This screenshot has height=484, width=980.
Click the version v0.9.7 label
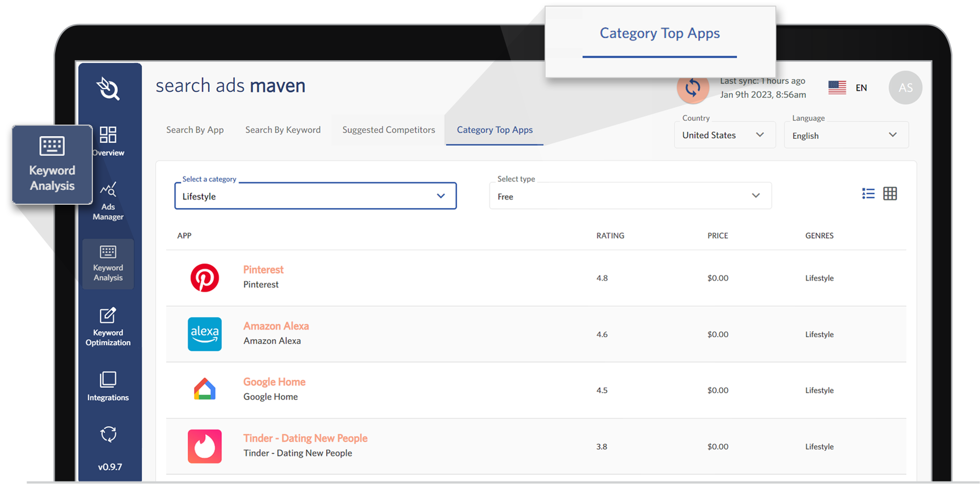pos(110,467)
